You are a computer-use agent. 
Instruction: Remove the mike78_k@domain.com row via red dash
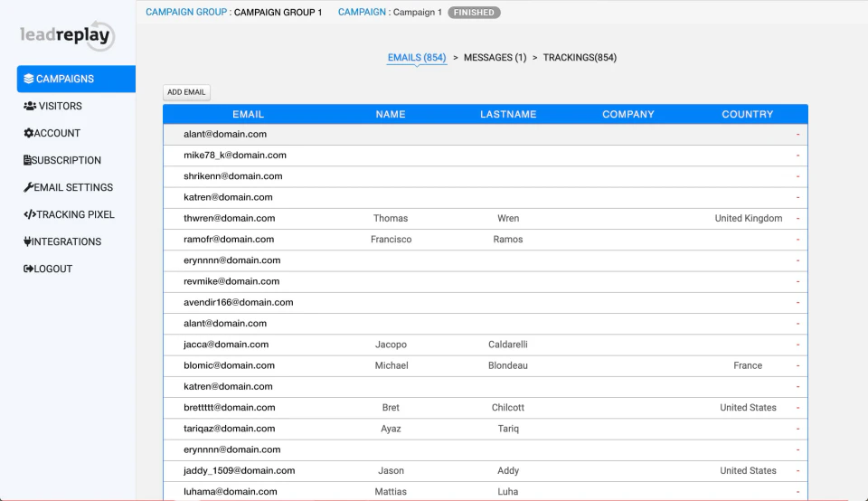[797, 156]
